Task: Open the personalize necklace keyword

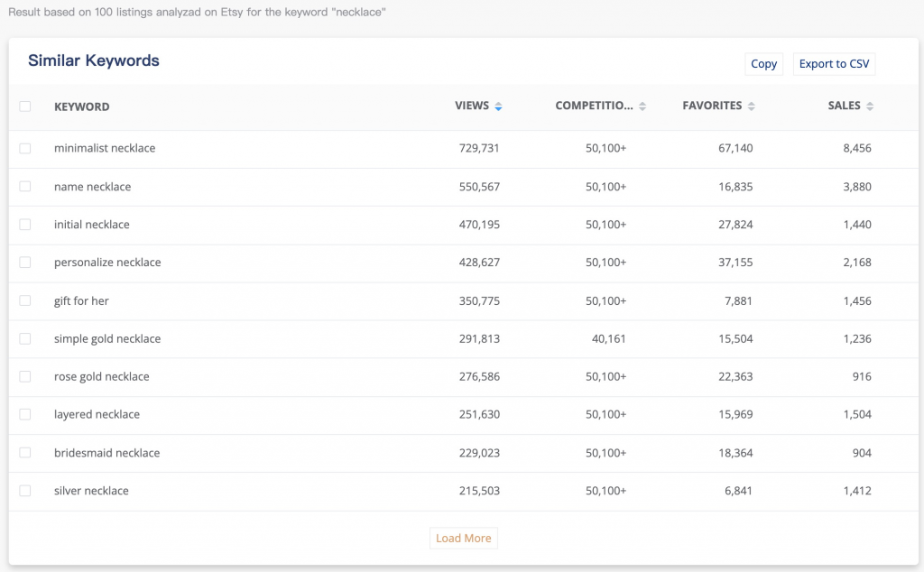Action: coord(107,263)
